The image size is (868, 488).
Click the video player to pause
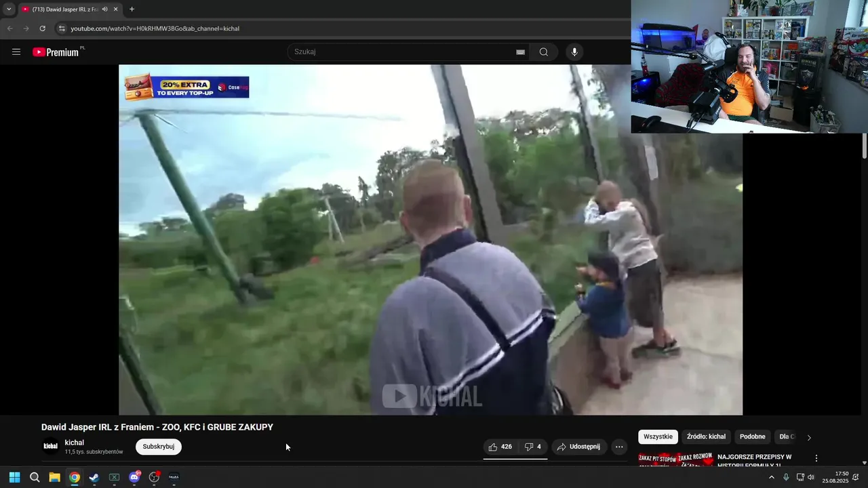431,240
